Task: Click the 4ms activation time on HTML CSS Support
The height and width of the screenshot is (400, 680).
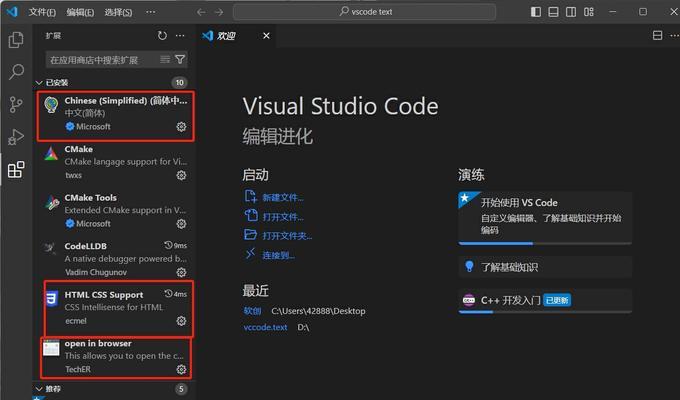Action: [176, 294]
